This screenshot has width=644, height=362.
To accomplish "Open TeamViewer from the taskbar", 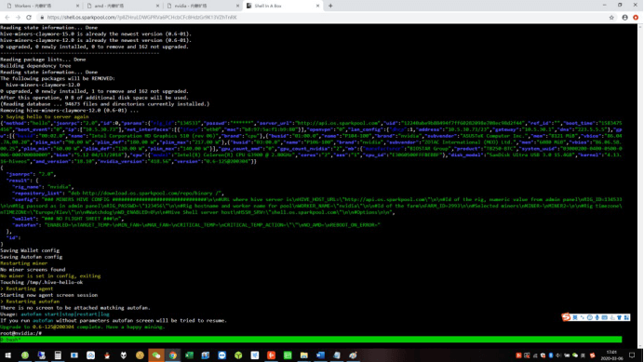I will coord(222,355).
